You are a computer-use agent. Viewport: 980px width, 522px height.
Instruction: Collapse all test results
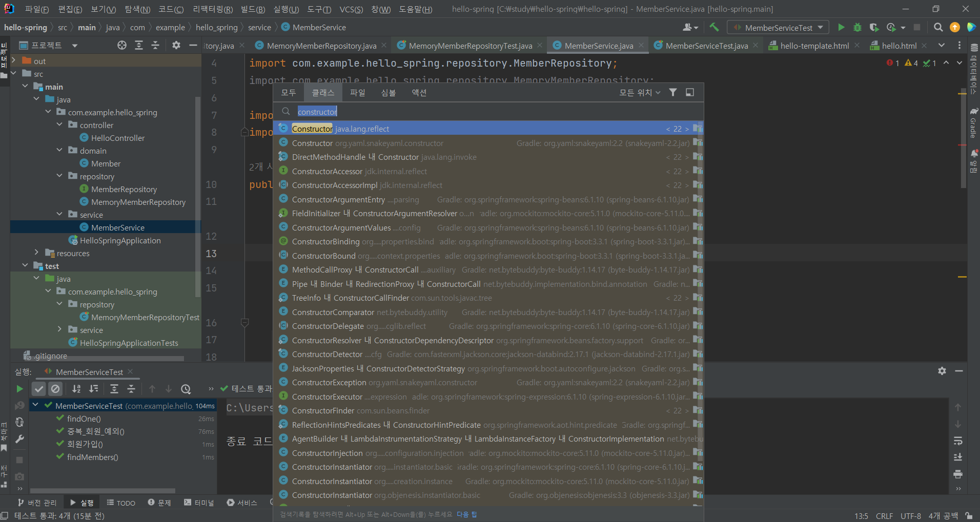tap(131, 389)
